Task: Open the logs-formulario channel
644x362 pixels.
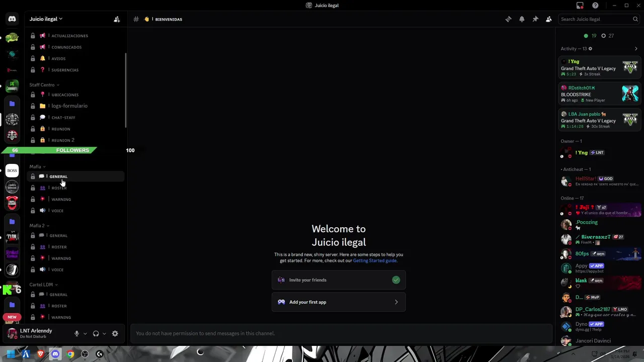Action: (x=75, y=106)
